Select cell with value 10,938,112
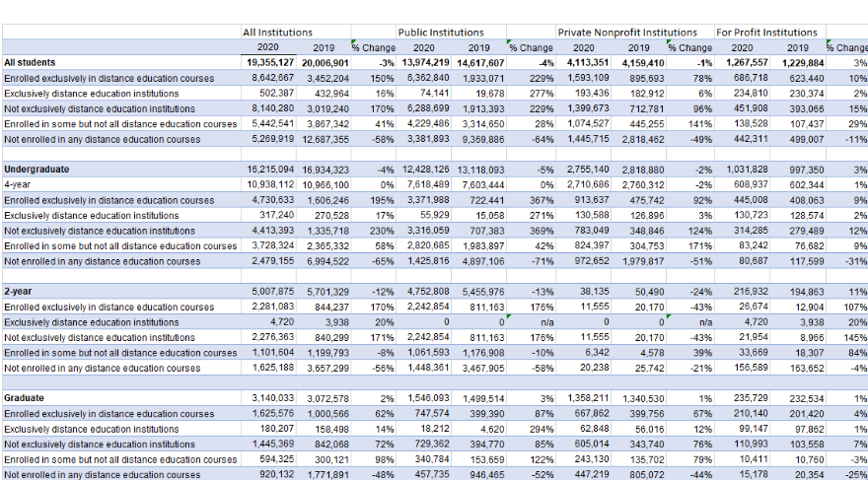This screenshot has height=480, width=868. [268, 184]
